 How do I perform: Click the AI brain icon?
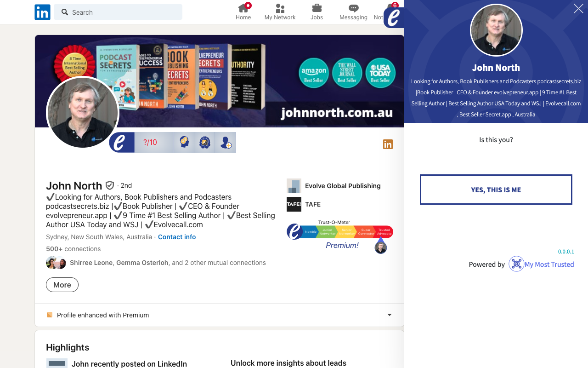(x=205, y=143)
